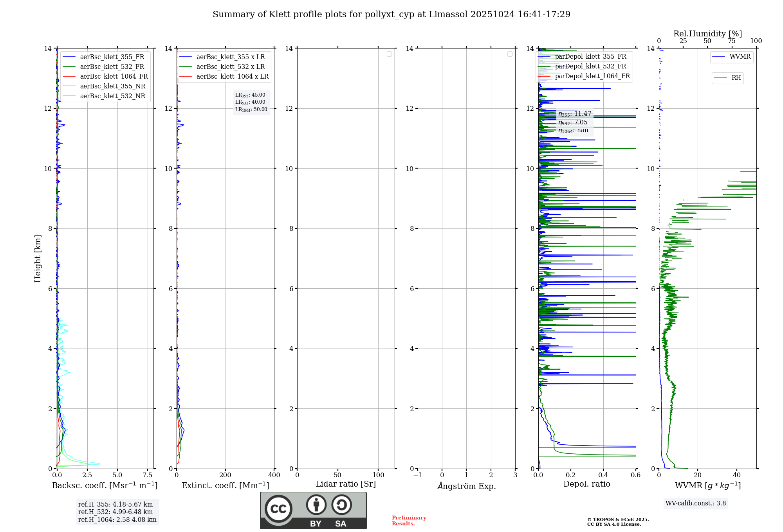The image size is (783, 532).
Task: Click the BY attribution person icon
Action: [316, 505]
